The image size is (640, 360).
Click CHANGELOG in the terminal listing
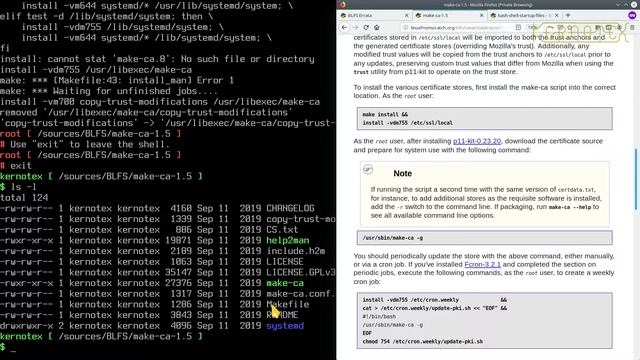point(290,208)
